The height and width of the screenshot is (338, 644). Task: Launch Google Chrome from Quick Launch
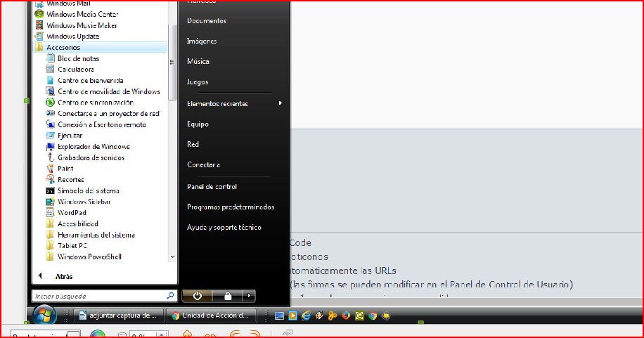[373, 316]
